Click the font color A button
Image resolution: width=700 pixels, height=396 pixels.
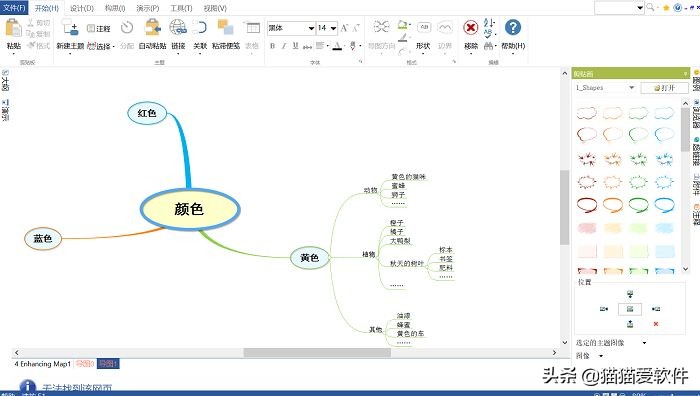click(338, 46)
